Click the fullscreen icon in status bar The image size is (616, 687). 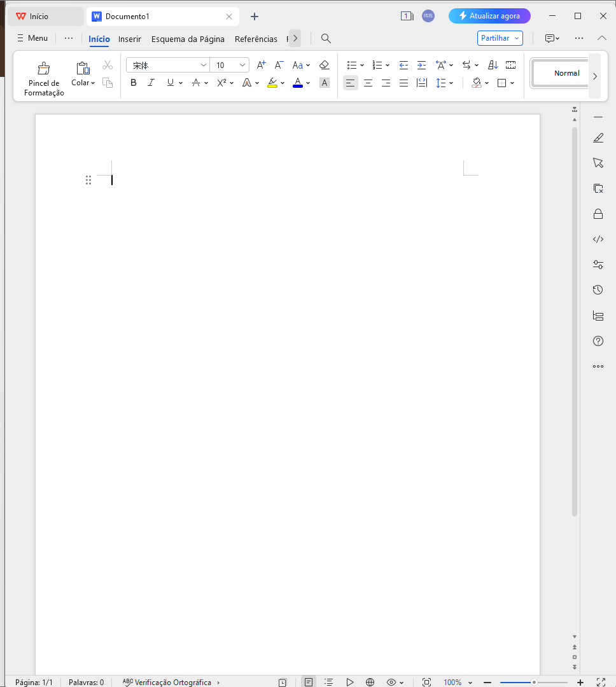601,682
